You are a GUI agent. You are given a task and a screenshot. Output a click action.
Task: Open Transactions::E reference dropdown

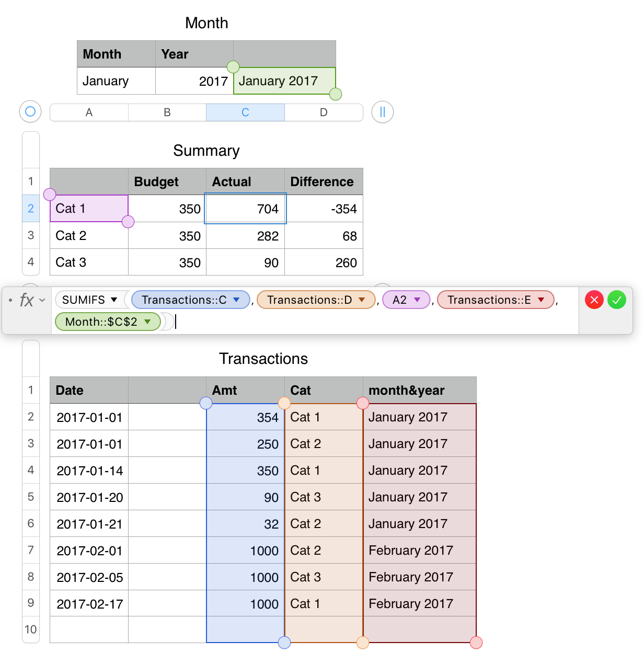tap(541, 300)
